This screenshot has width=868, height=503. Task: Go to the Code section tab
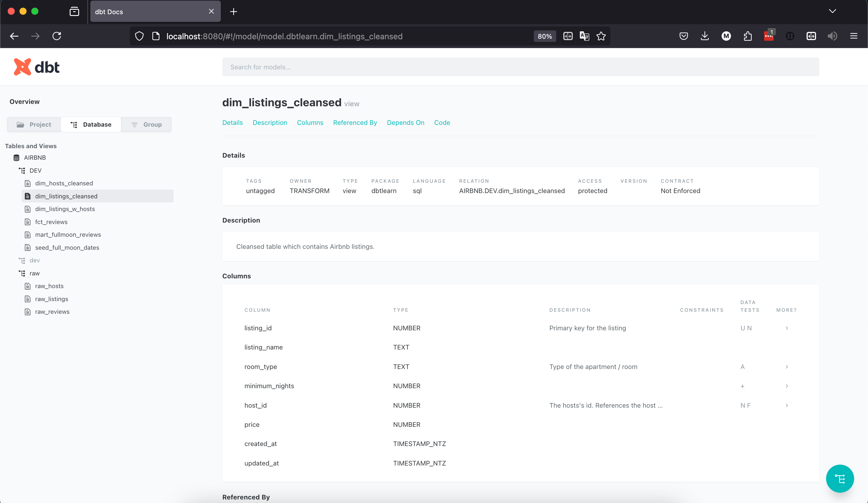[x=442, y=123]
